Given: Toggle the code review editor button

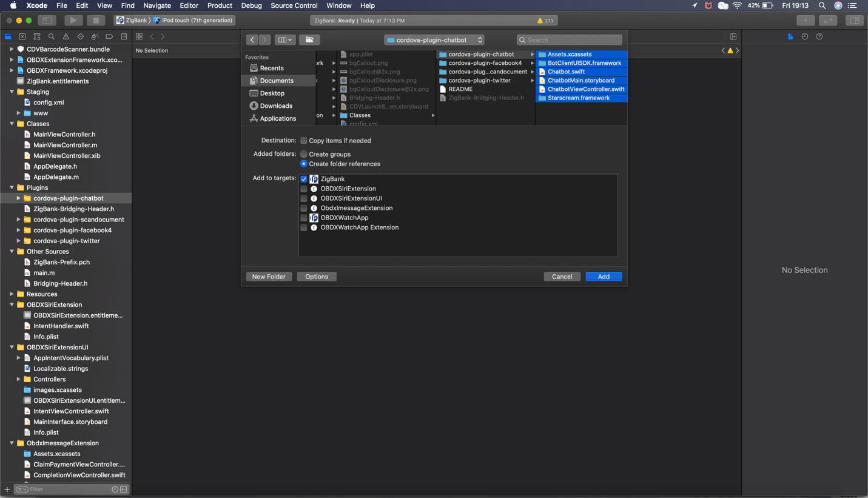Looking at the screenshot, I should pos(828,20).
